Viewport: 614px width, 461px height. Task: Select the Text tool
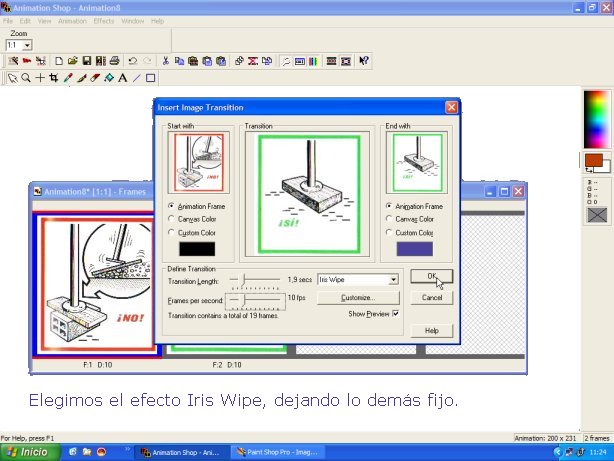pos(123,78)
